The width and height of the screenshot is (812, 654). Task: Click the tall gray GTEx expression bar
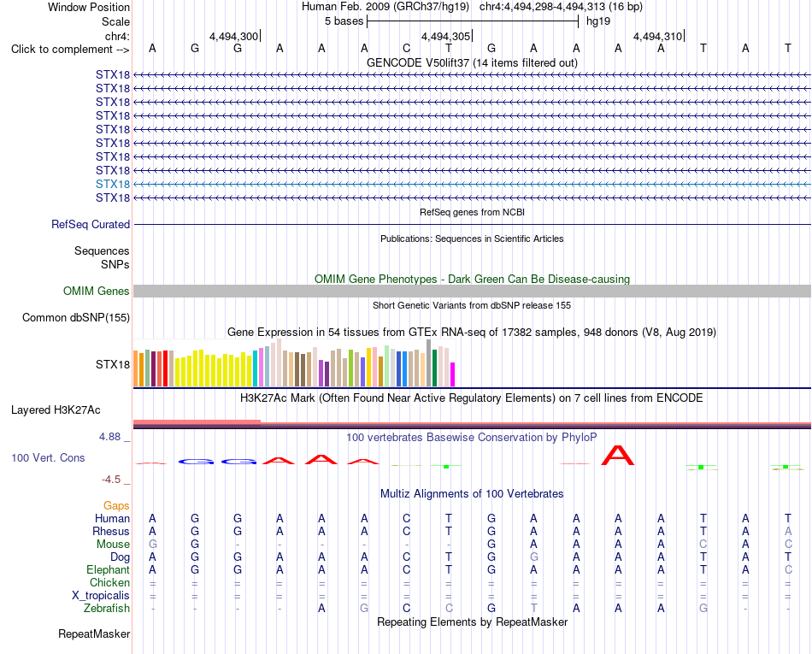[x=429, y=363]
